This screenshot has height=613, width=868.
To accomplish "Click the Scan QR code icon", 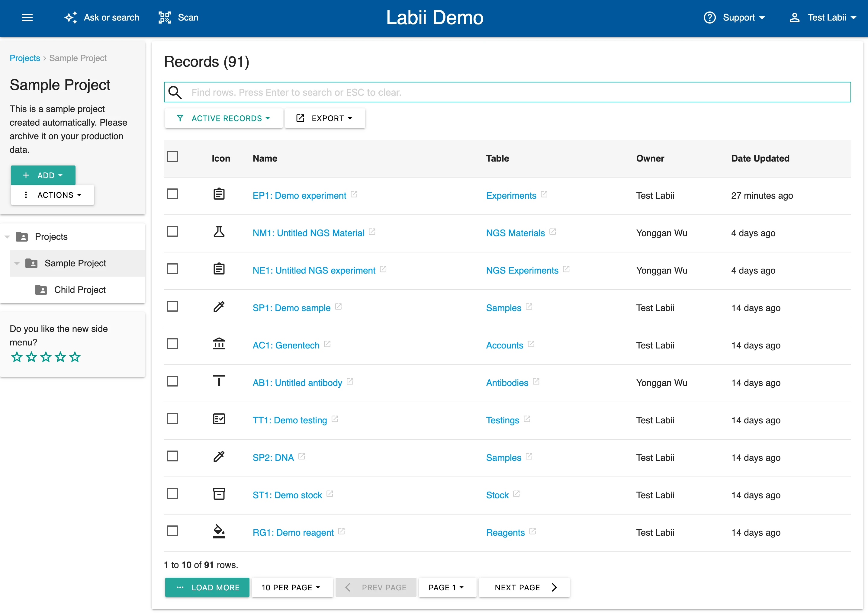I will (x=165, y=18).
